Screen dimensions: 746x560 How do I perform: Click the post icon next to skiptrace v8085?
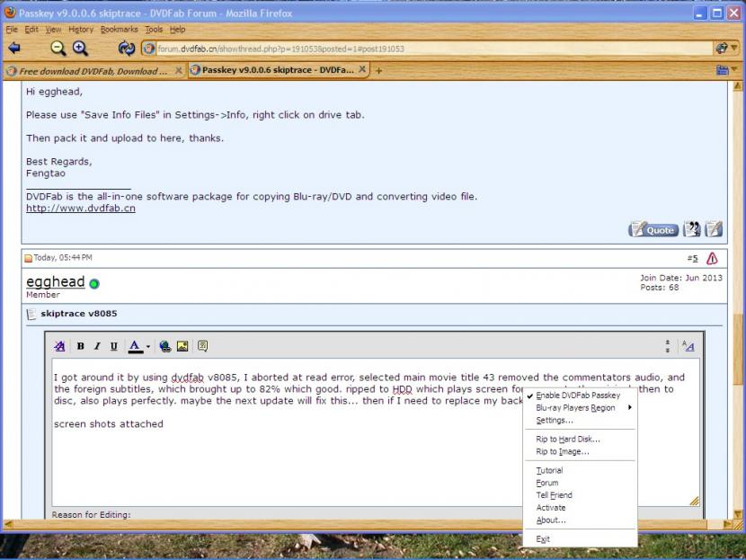point(31,314)
